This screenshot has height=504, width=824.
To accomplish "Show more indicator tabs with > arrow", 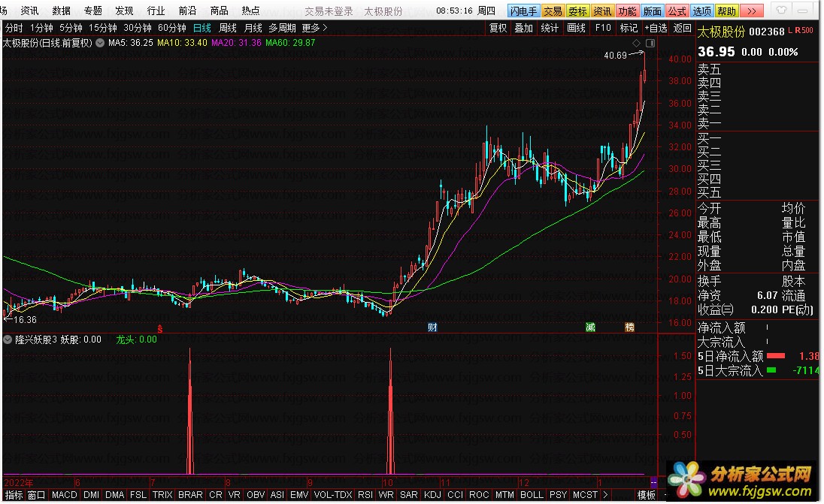I will [x=605, y=494].
